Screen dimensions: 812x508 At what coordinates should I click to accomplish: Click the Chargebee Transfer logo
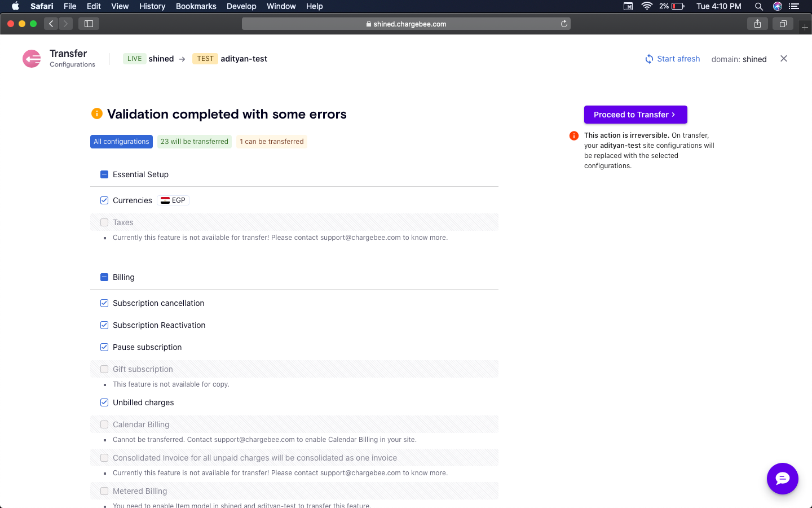[32, 59]
